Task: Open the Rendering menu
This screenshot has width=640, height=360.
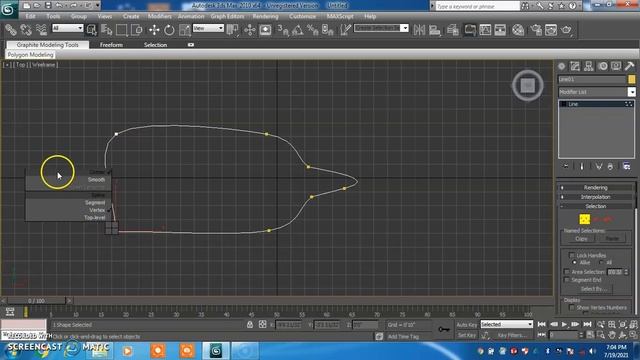Action: (x=265, y=16)
